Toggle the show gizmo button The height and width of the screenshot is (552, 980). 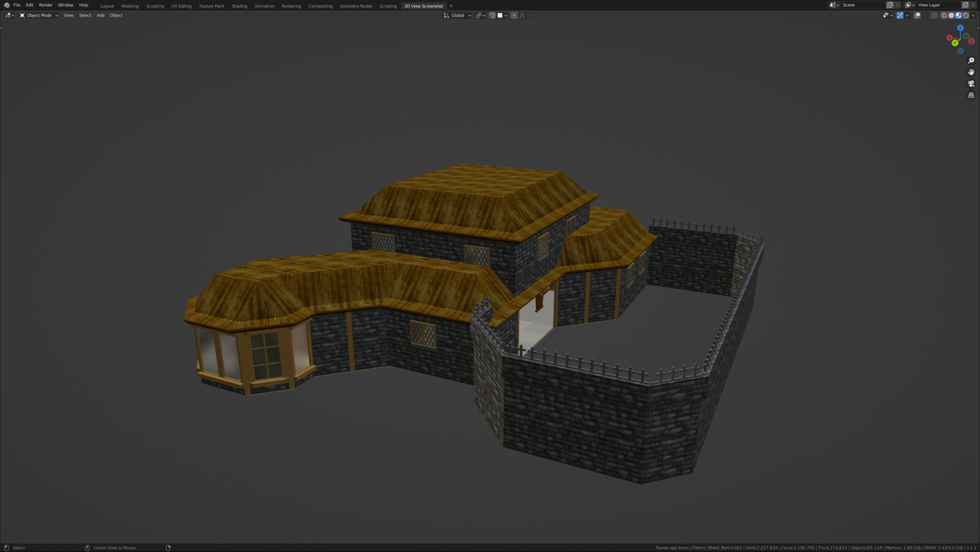900,15
